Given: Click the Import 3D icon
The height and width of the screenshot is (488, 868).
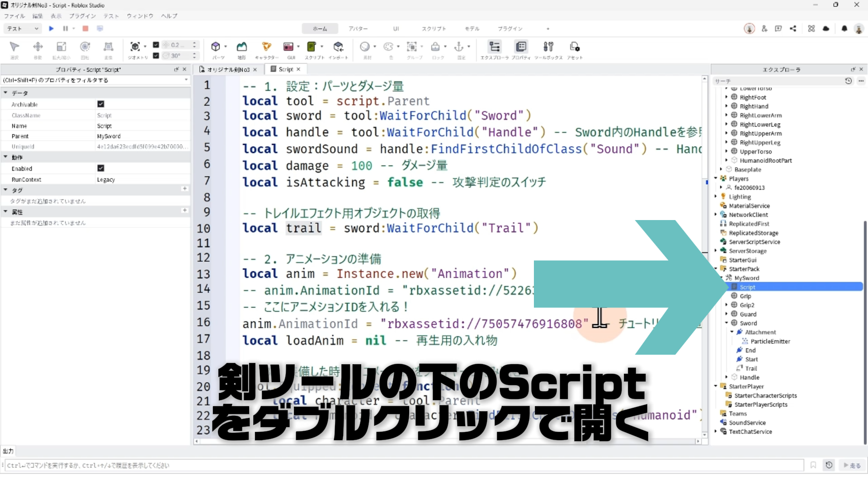Looking at the screenshot, I should (338, 47).
